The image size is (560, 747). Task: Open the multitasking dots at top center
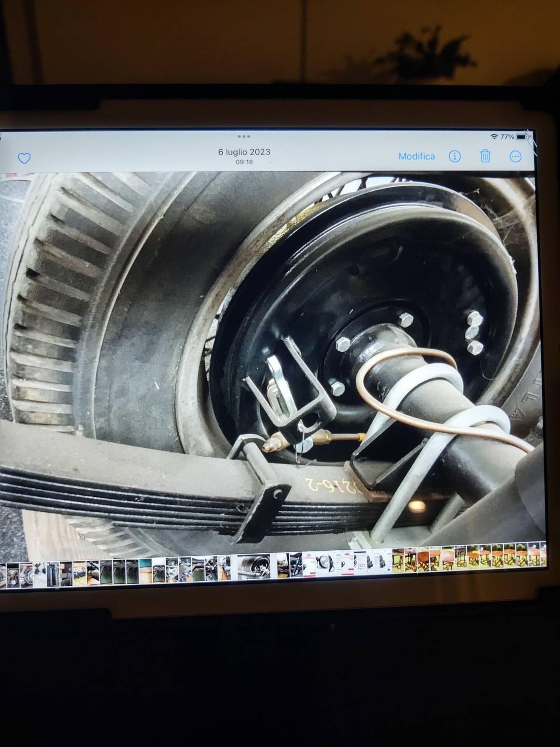pyautogui.click(x=244, y=137)
